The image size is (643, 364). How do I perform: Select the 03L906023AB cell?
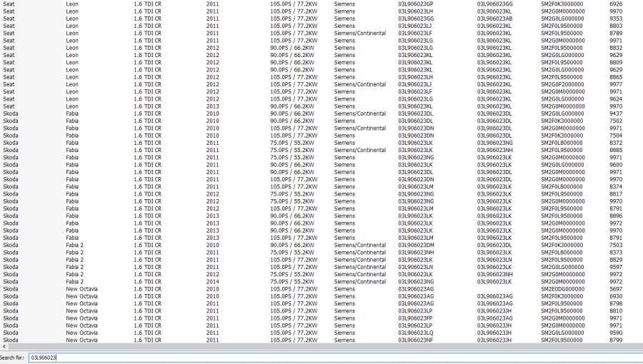click(x=494, y=19)
